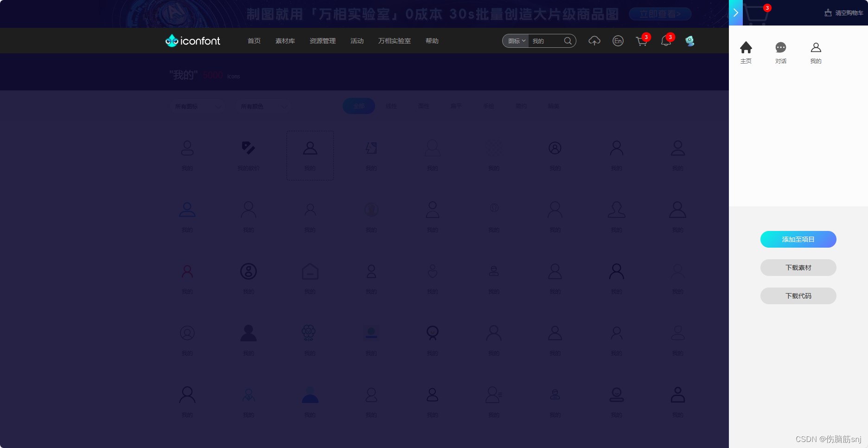
Task: Switch language with the En icon
Action: pos(618,41)
